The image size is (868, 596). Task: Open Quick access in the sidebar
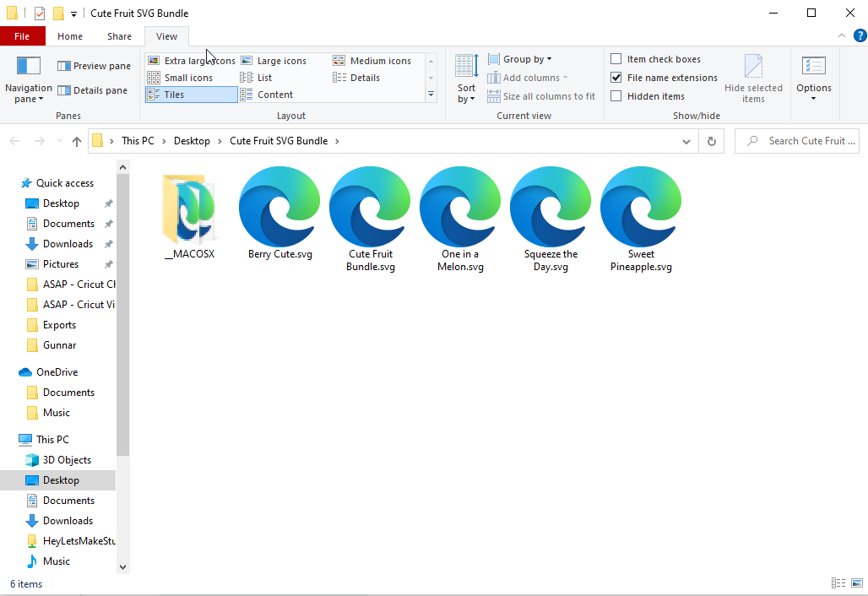(65, 183)
